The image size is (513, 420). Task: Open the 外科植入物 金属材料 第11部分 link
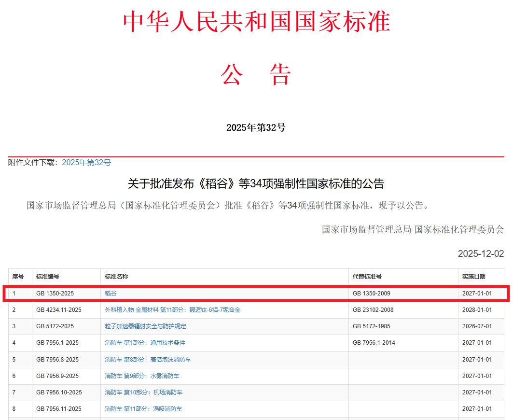[x=172, y=310]
